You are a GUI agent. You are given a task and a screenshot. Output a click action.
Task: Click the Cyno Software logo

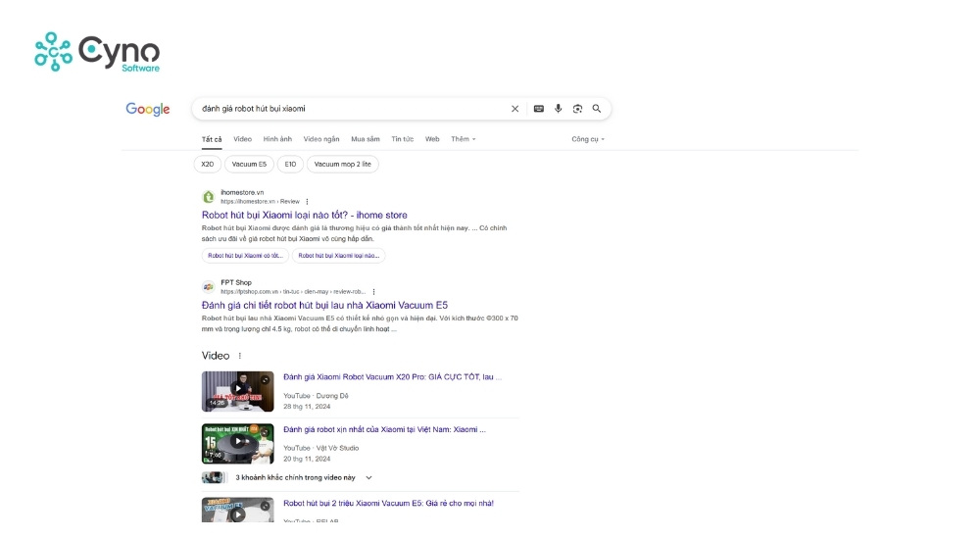click(97, 53)
